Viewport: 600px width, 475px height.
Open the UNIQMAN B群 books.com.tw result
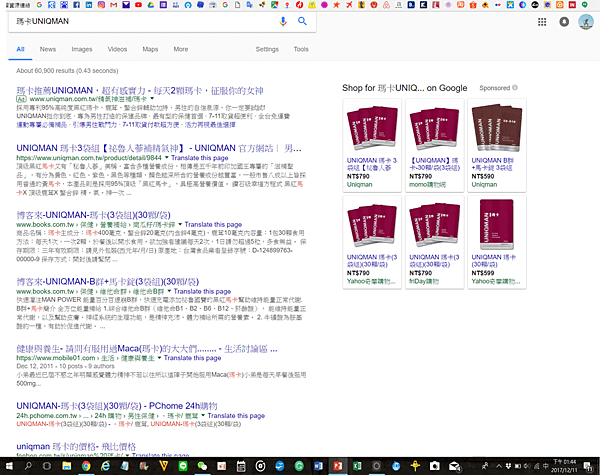[x=108, y=282]
